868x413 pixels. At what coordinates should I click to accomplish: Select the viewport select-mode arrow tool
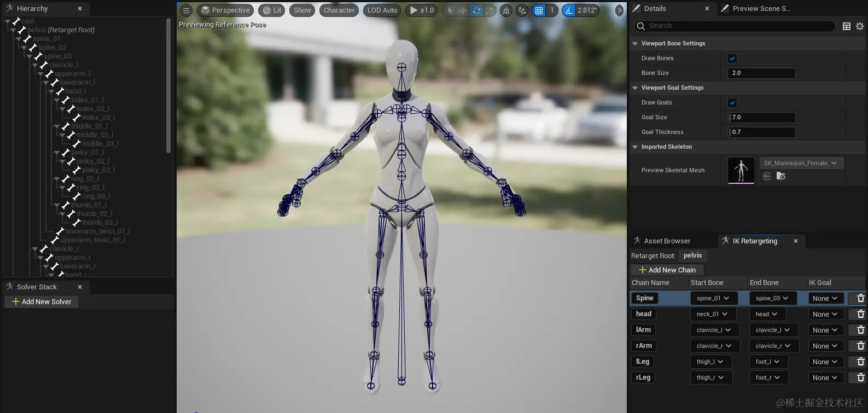pos(450,10)
